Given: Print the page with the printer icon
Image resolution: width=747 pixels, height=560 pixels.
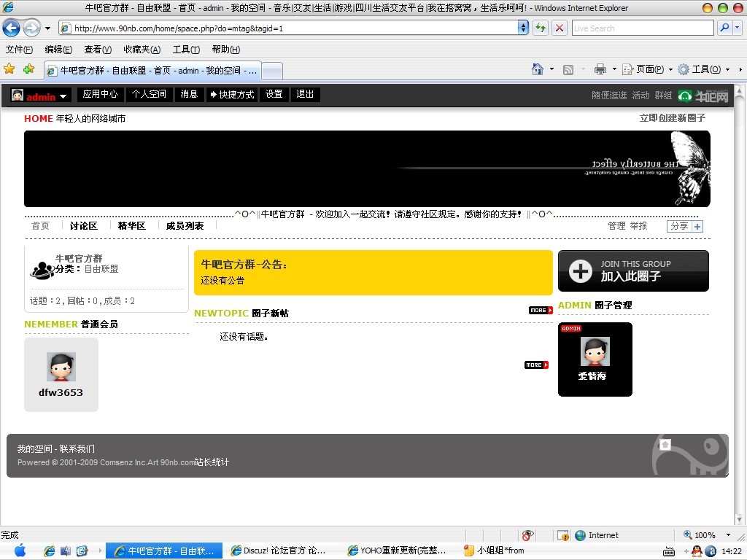Looking at the screenshot, I should (x=600, y=69).
